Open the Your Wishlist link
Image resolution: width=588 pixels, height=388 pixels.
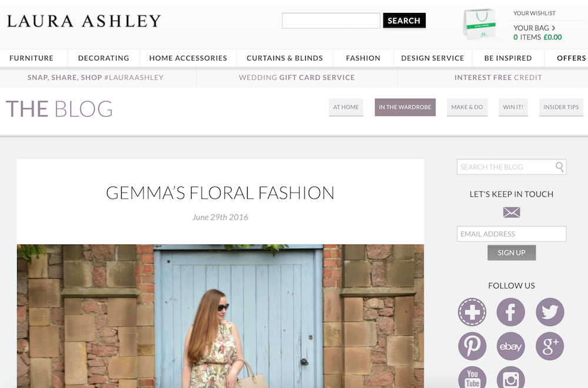tap(534, 13)
